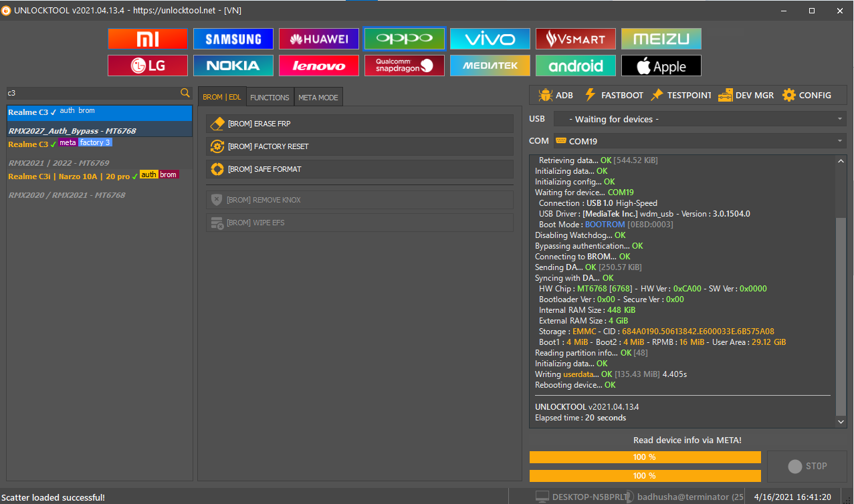Click the log scrollbar down arrow
The width and height of the screenshot is (854, 504).
[841, 422]
